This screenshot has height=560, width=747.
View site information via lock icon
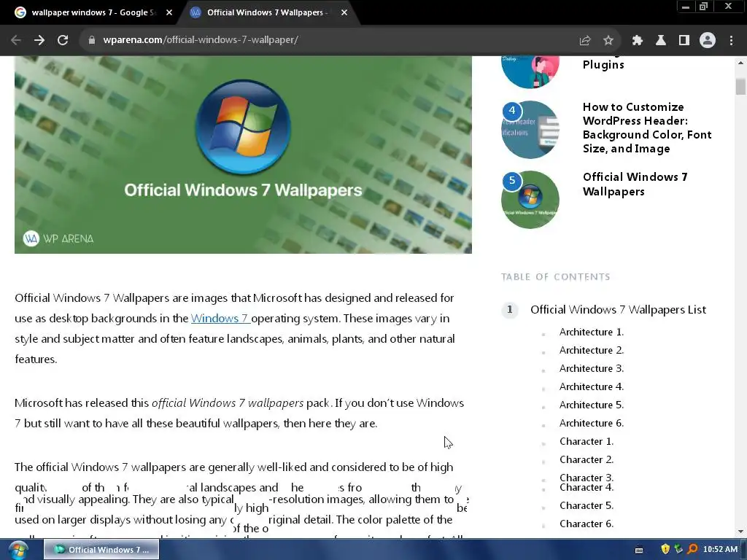coord(91,40)
